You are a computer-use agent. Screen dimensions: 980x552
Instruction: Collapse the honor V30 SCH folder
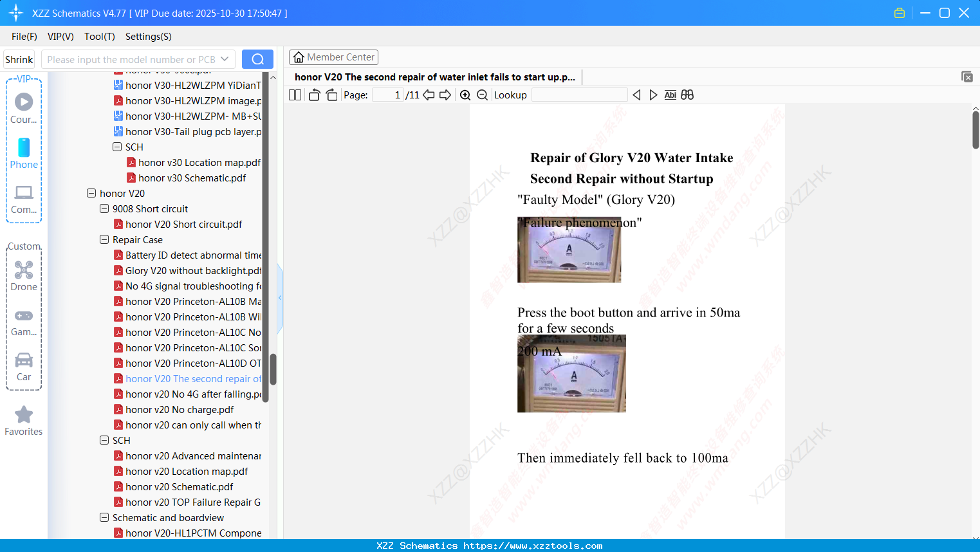(x=117, y=147)
